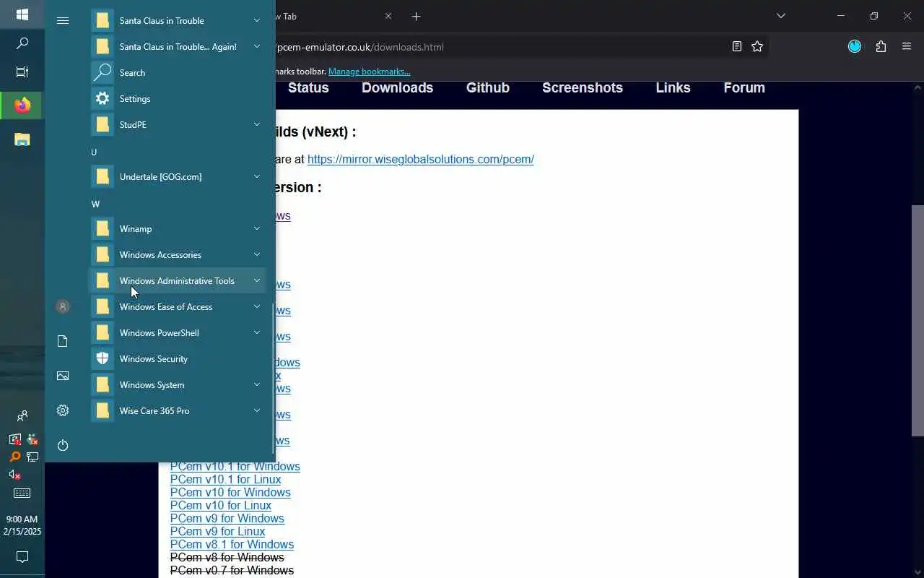
Task: Open a new Firefox tab
Action: coord(416,16)
